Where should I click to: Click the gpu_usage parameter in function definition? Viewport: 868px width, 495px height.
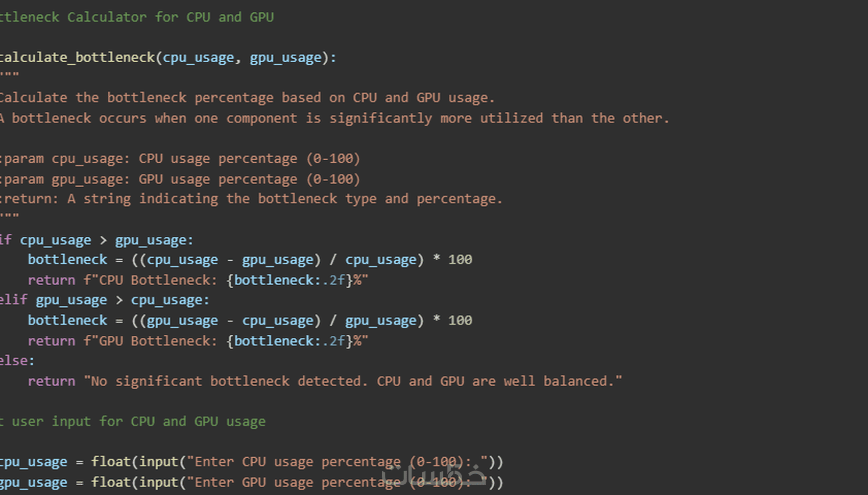click(285, 58)
